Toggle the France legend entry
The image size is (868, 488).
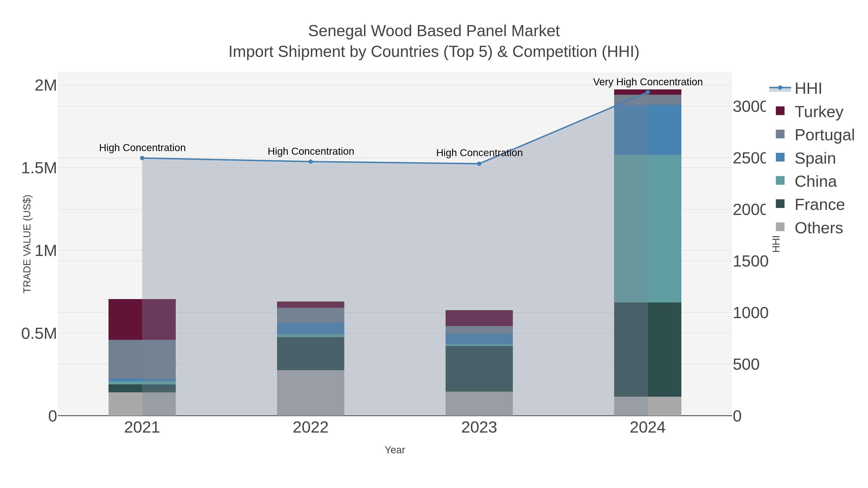[810, 204]
